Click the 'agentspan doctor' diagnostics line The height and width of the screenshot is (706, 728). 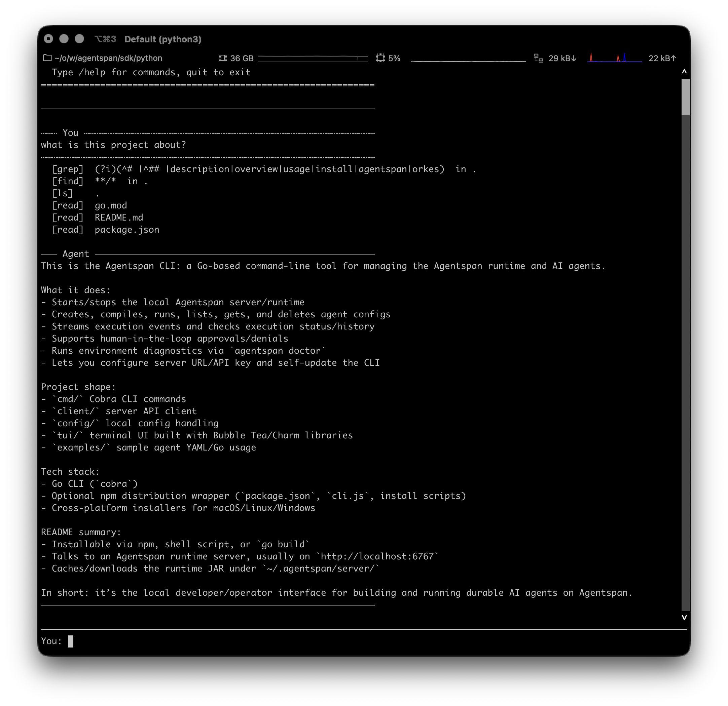click(183, 351)
